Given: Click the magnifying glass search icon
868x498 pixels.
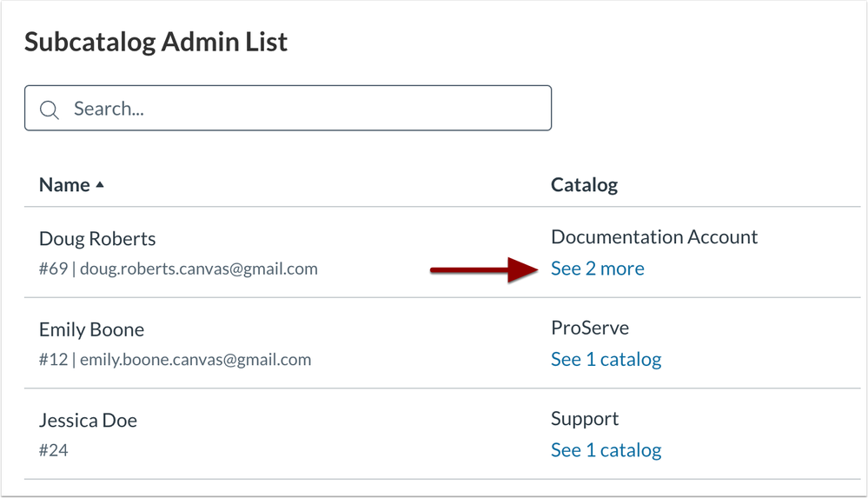Looking at the screenshot, I should point(50,110).
